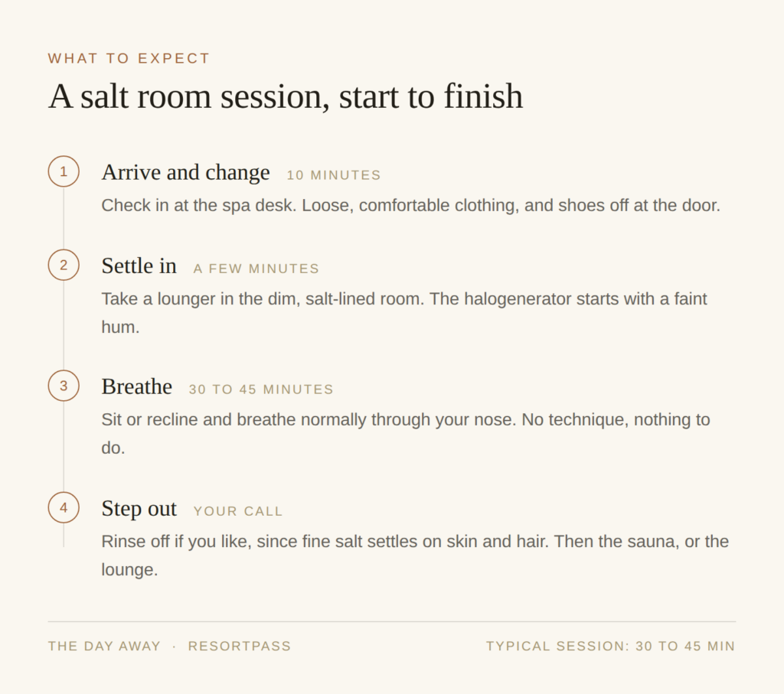This screenshot has width=784, height=694.
Task: Click the "A FEW MINUTES" duration label
Action: click(256, 269)
